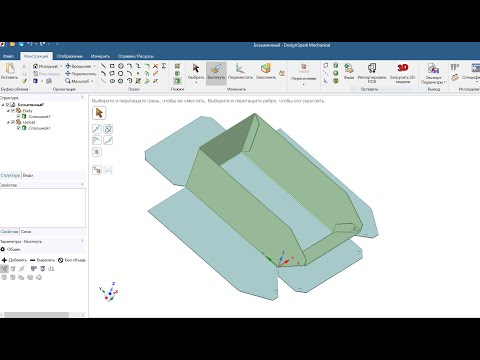Image resolution: width=480 pixels, height=360 pixels.
Task: Click the axis orientation triad in canvas corner
Action: pos(109,292)
